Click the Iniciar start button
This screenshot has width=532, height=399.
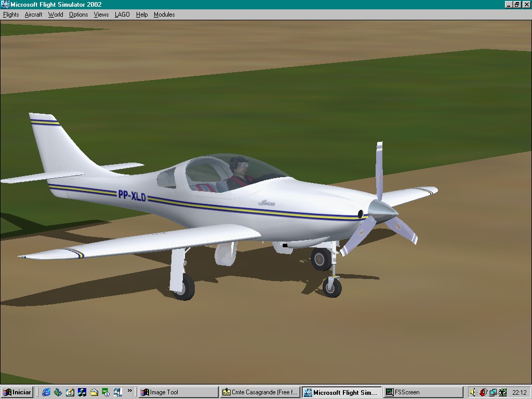[17, 392]
